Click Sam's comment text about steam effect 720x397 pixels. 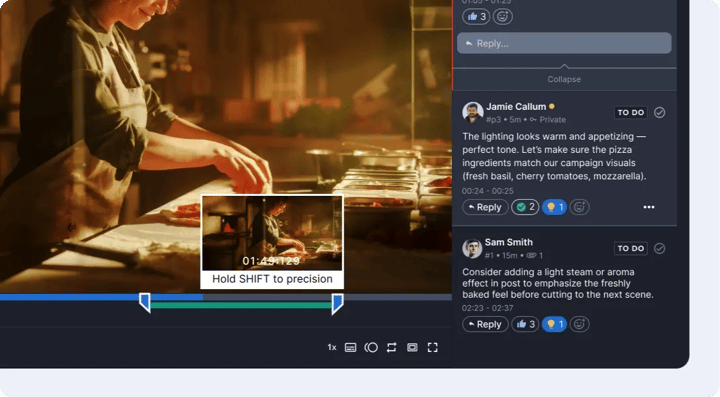[557, 283]
